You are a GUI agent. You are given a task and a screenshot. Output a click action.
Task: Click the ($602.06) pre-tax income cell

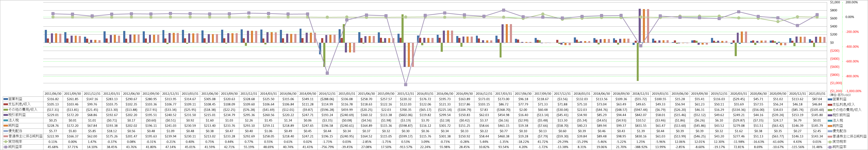406,115
